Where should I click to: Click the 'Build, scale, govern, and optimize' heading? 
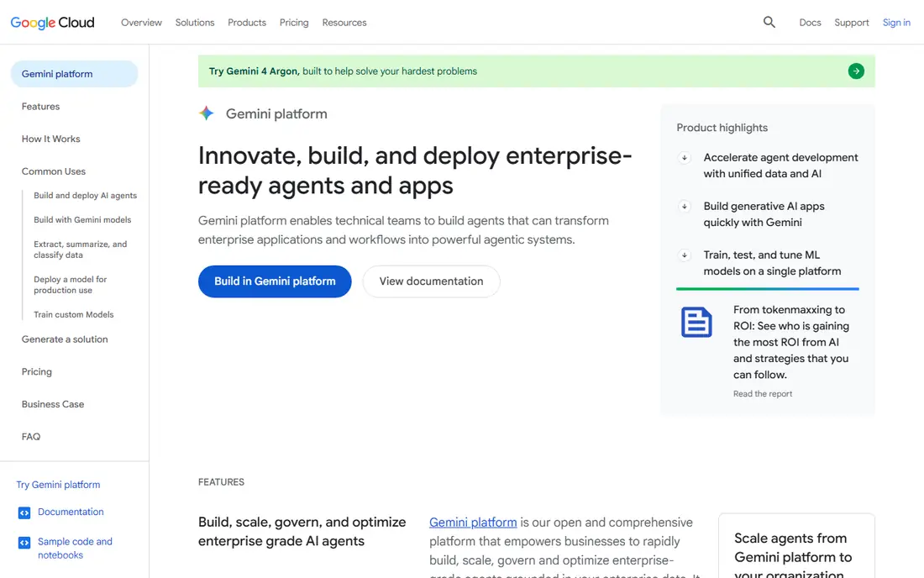pyautogui.click(x=302, y=532)
